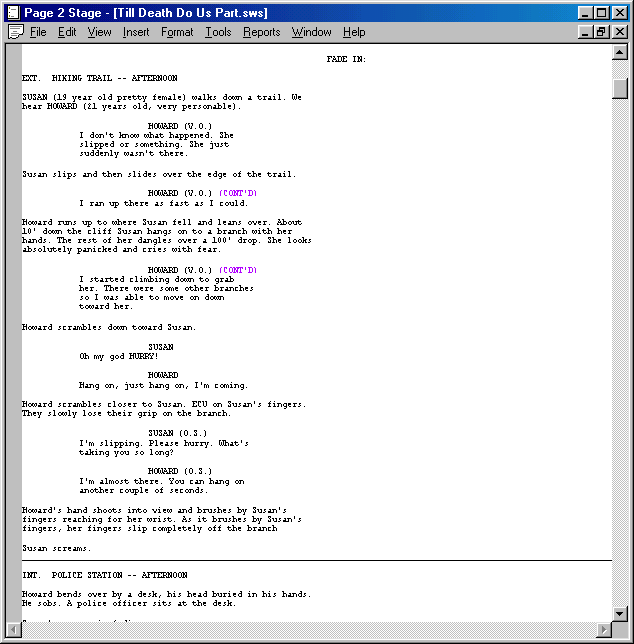634x644 pixels.
Task: Open the Edit menu
Action: [x=67, y=32]
